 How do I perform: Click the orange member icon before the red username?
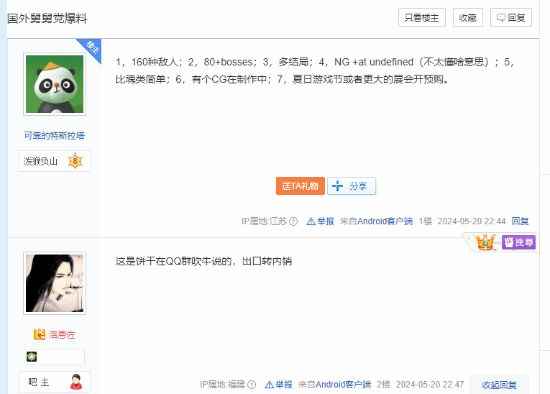click(39, 334)
